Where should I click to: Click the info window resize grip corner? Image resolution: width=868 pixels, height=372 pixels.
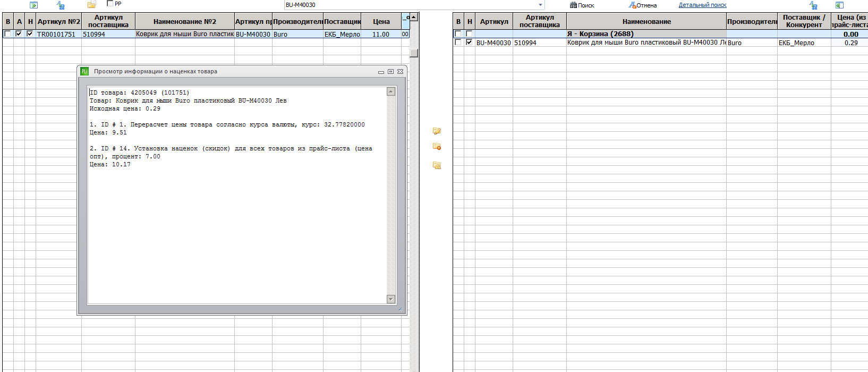click(x=401, y=309)
